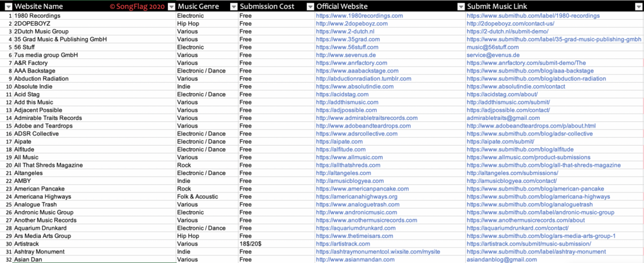
Task: Select the Submission Cost header cell
Action: coord(276,6)
